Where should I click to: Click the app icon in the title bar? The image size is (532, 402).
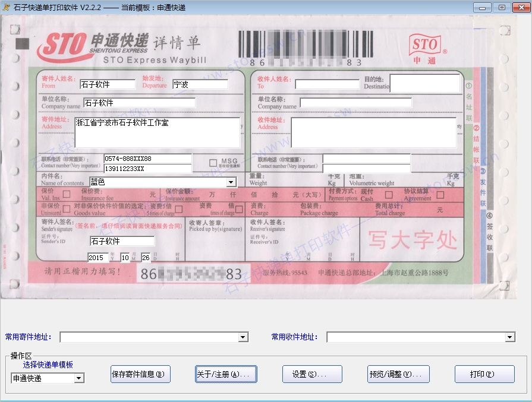pyautogui.click(x=7, y=7)
